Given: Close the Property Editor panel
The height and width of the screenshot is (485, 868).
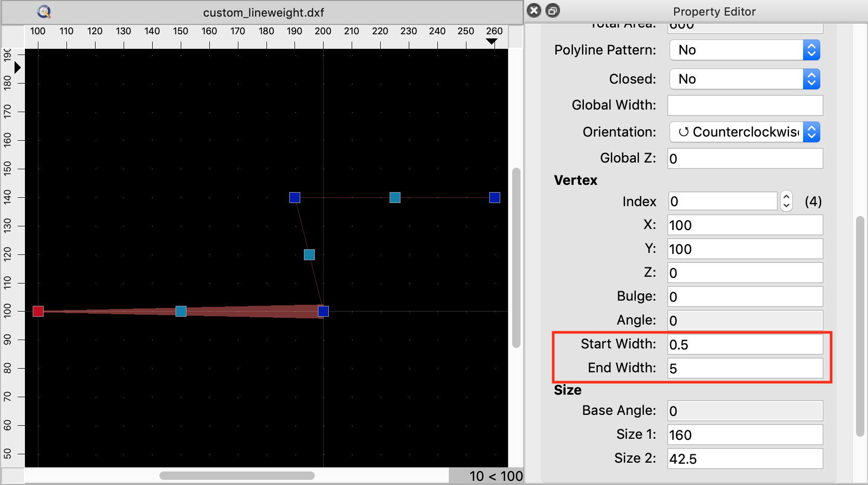Looking at the screenshot, I should [534, 10].
